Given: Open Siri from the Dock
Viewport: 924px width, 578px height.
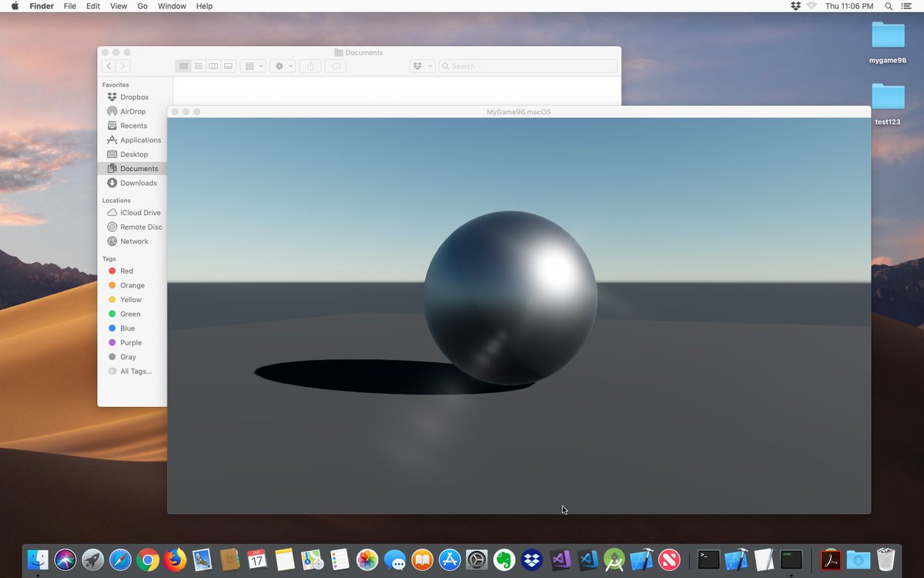Looking at the screenshot, I should (x=65, y=560).
